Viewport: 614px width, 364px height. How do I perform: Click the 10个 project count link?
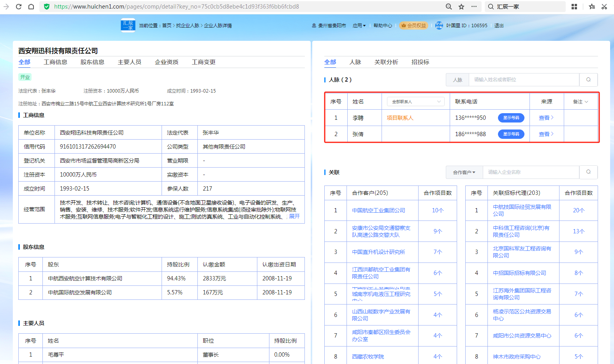[x=438, y=210]
